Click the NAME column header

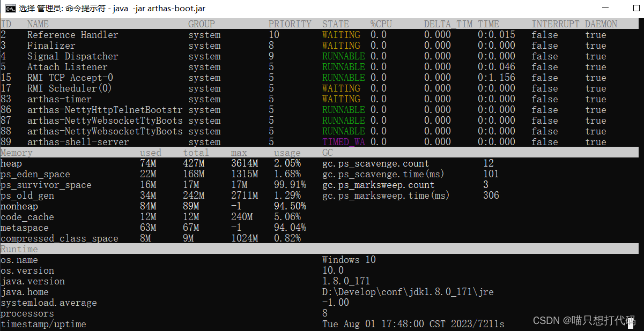pos(38,24)
